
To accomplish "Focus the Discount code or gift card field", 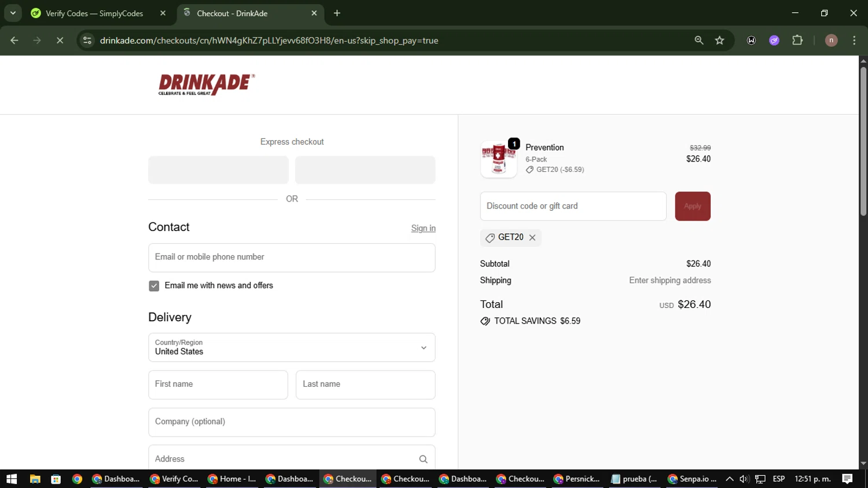I will pos(573,206).
